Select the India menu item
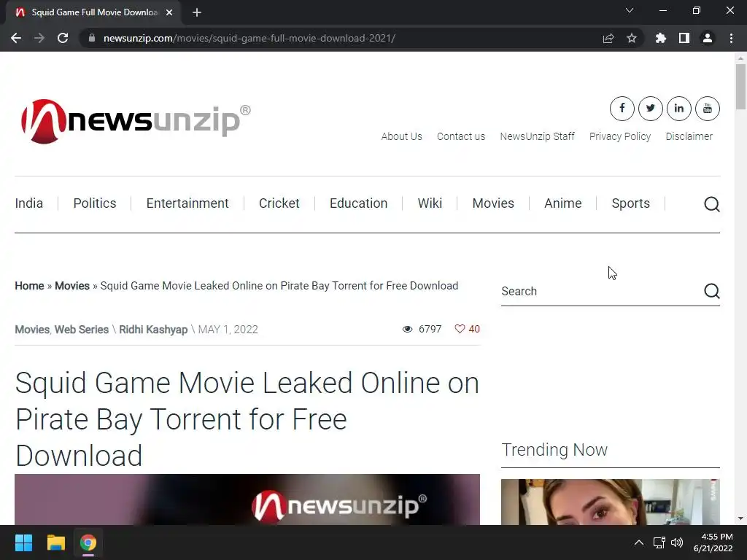Viewport: 747px width, 560px height. (x=29, y=203)
